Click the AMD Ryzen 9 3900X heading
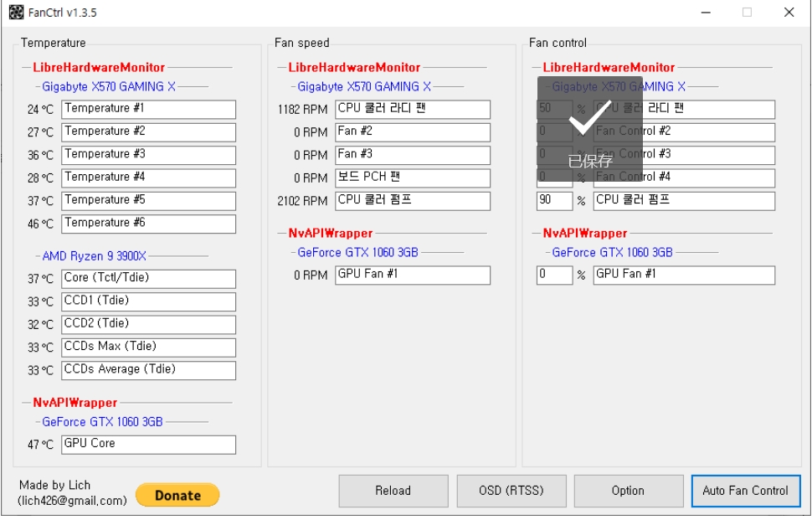Screen dimensions: 812x520 pos(94,256)
